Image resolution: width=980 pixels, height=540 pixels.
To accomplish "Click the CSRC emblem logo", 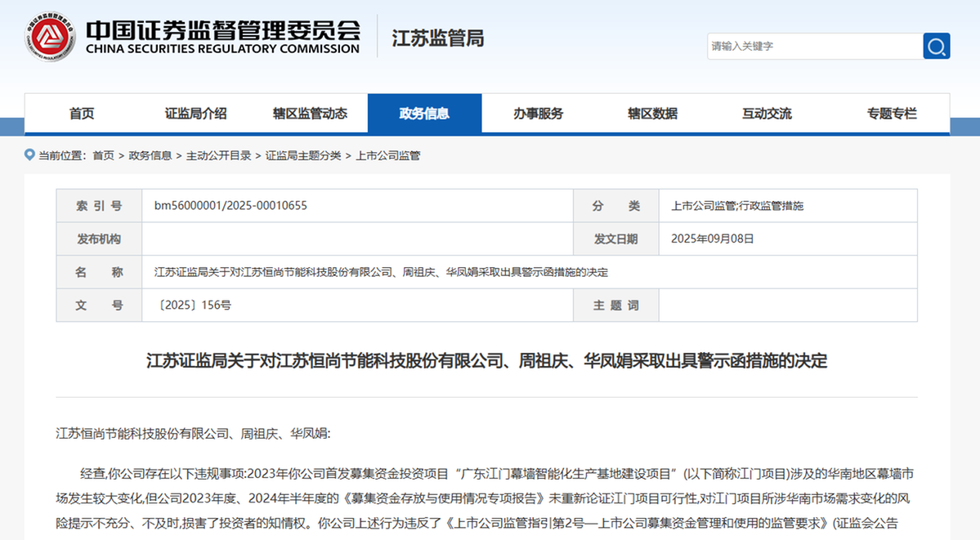I will 50,37.
